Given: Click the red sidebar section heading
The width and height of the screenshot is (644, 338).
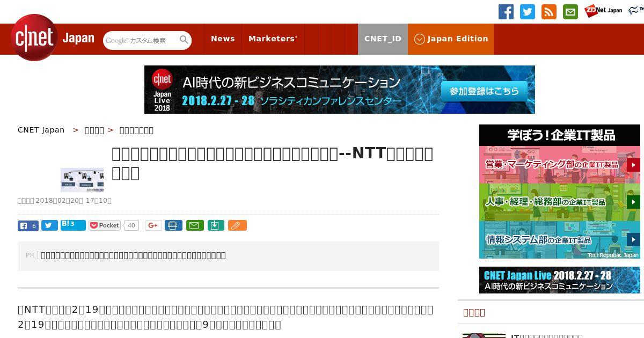Looking at the screenshot, I should [474, 312].
